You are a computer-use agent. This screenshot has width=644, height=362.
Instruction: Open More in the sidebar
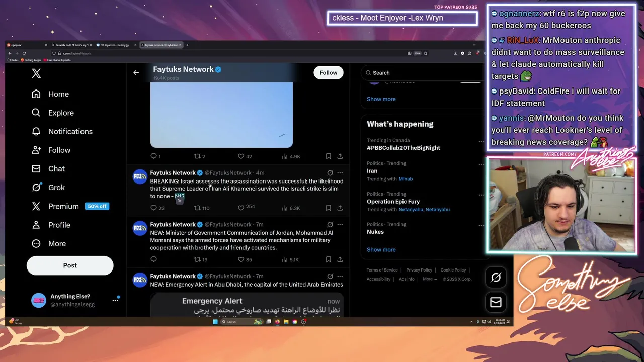(x=49, y=243)
